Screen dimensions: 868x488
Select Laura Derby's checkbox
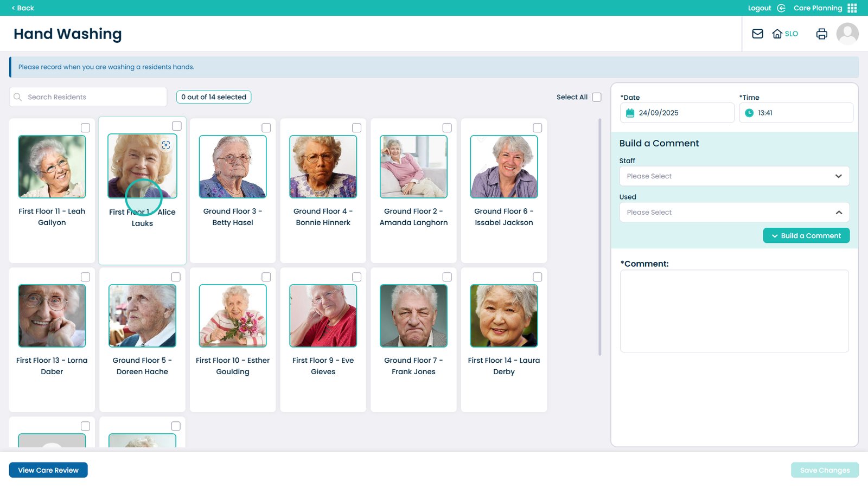point(538,277)
